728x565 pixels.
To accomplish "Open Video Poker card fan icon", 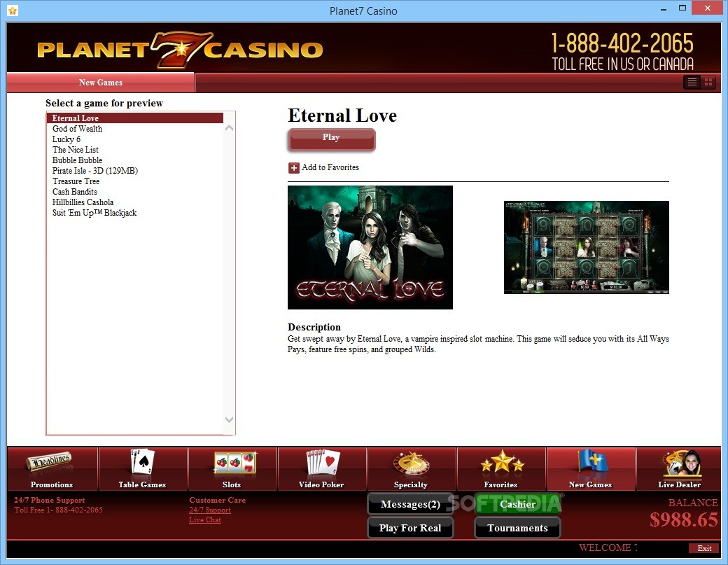I will point(323,462).
